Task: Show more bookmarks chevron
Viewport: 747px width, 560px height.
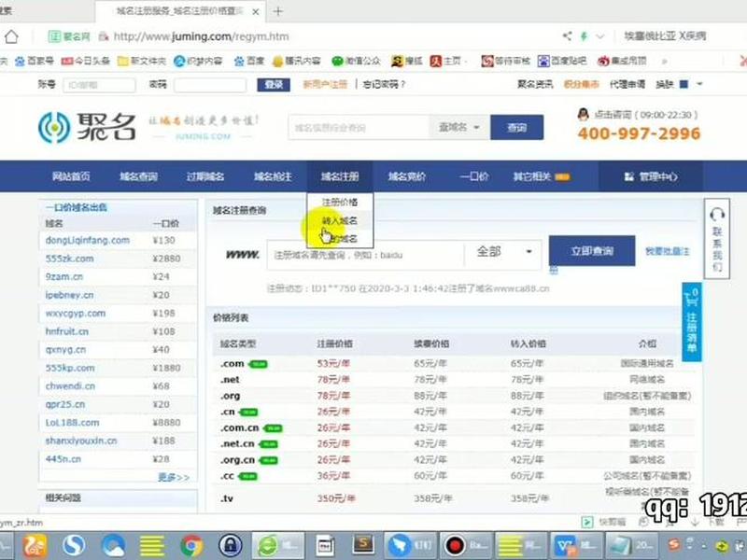Action: click(x=664, y=62)
